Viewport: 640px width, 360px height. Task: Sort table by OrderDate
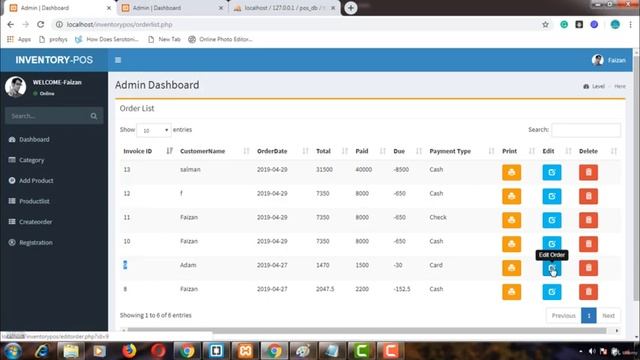pyautogui.click(x=282, y=151)
